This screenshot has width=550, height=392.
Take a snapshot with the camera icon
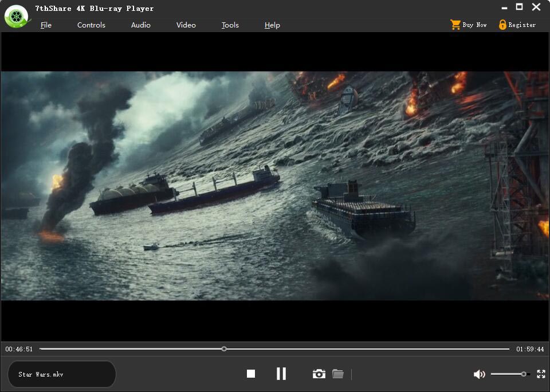point(319,374)
